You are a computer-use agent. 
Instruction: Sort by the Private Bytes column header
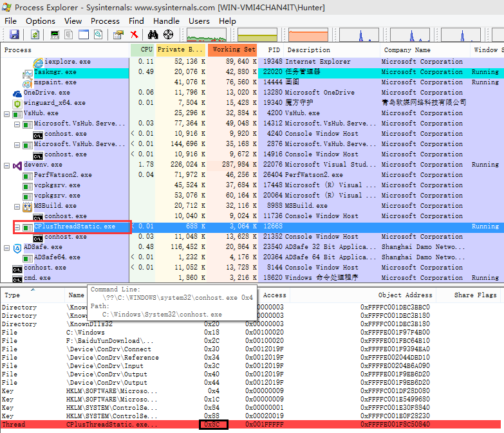pos(181,50)
